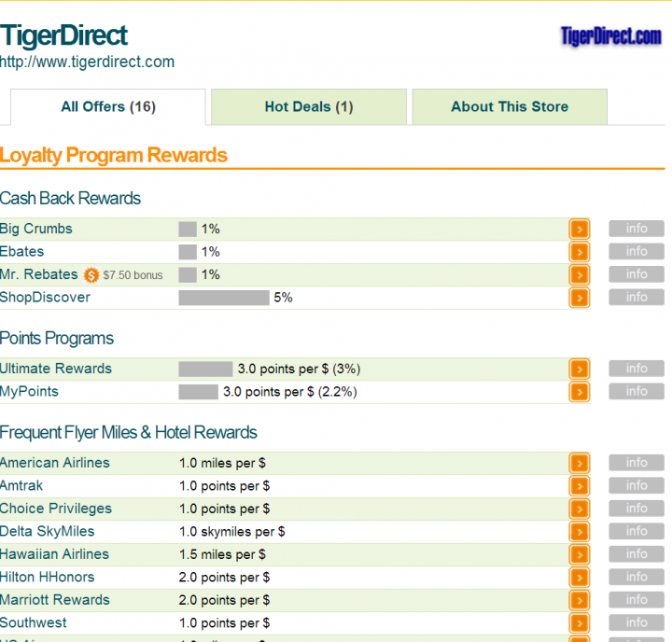Open the American Airlines program link
The image size is (672, 642).
[x=55, y=463]
